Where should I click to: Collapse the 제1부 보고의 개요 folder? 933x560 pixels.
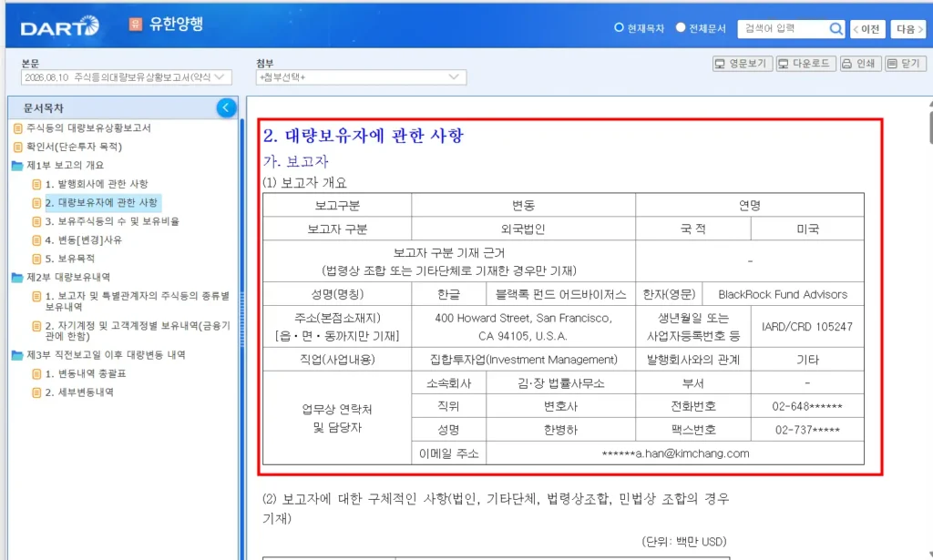pos(66,165)
